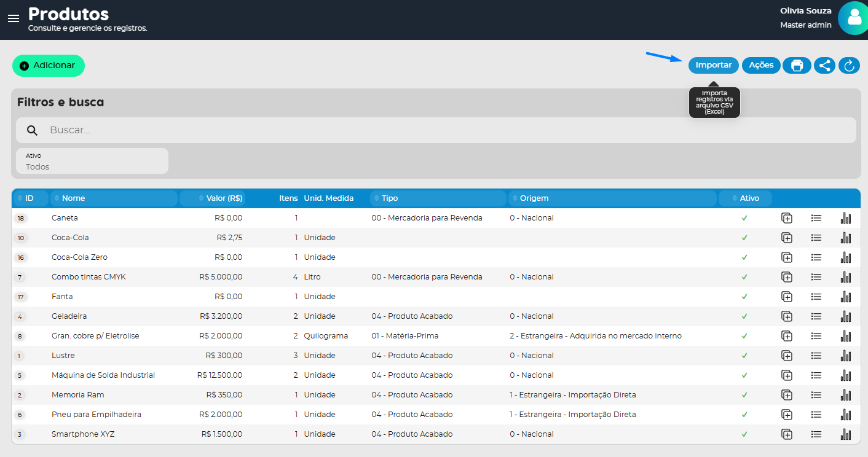Click the user profile avatar
The height and width of the screenshot is (457, 868).
pos(854,18)
